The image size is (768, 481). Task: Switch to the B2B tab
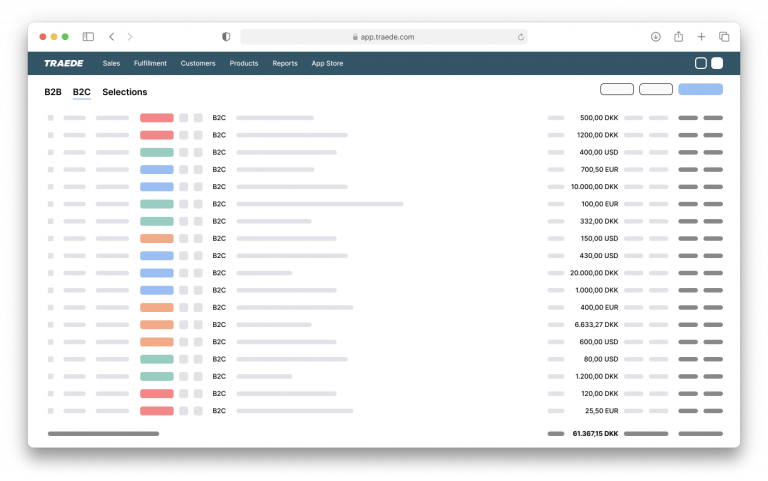[x=53, y=92]
